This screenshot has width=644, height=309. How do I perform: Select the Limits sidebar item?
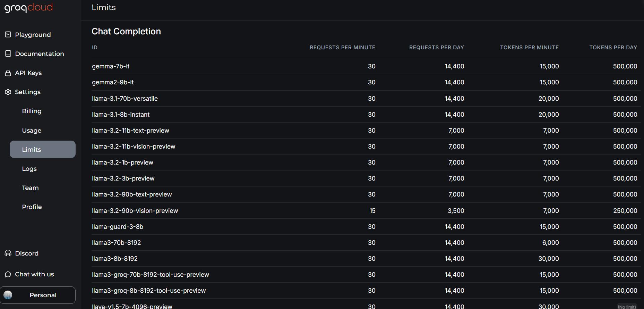tap(42, 149)
